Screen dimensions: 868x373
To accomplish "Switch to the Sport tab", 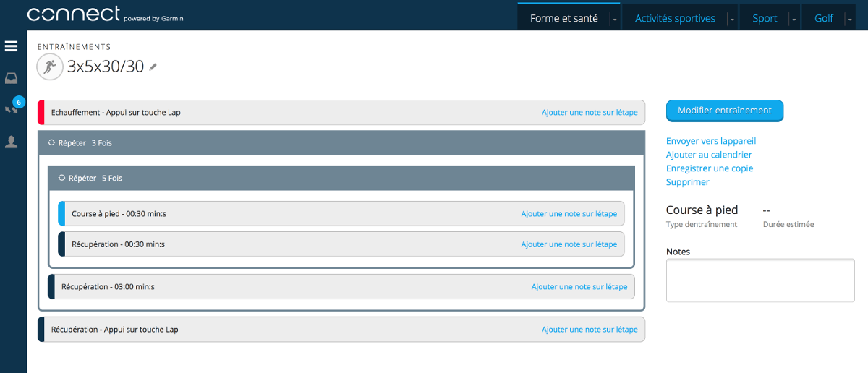I will pyautogui.click(x=765, y=19).
